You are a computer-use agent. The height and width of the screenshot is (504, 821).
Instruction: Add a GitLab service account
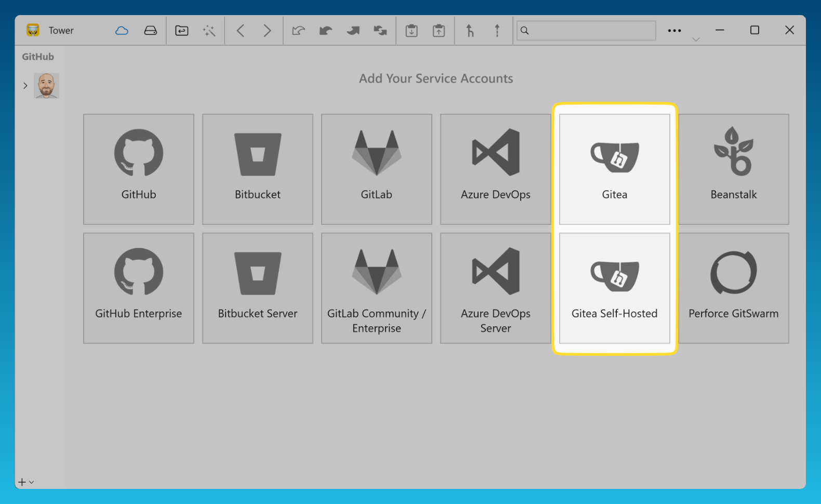tap(377, 169)
